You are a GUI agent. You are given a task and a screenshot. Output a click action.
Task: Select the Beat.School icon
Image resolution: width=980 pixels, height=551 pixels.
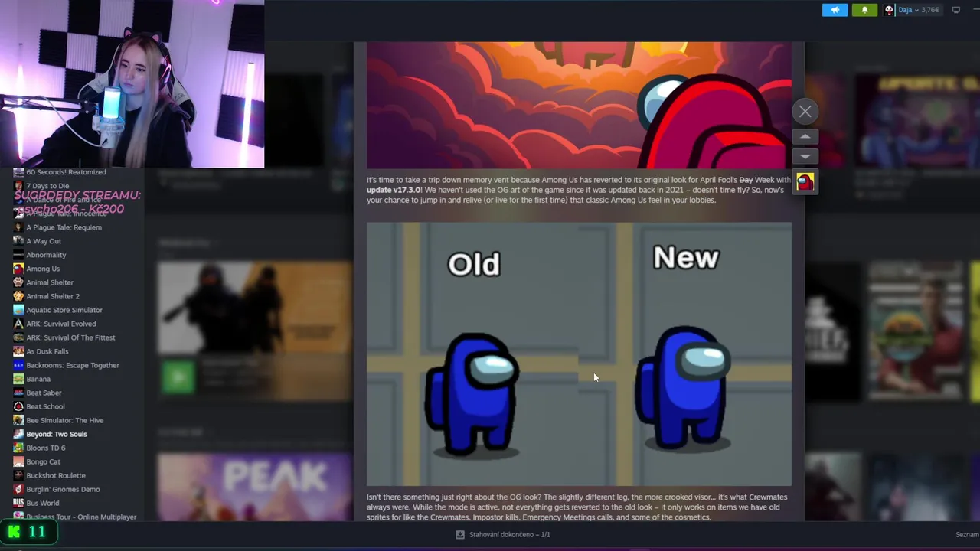(18, 406)
